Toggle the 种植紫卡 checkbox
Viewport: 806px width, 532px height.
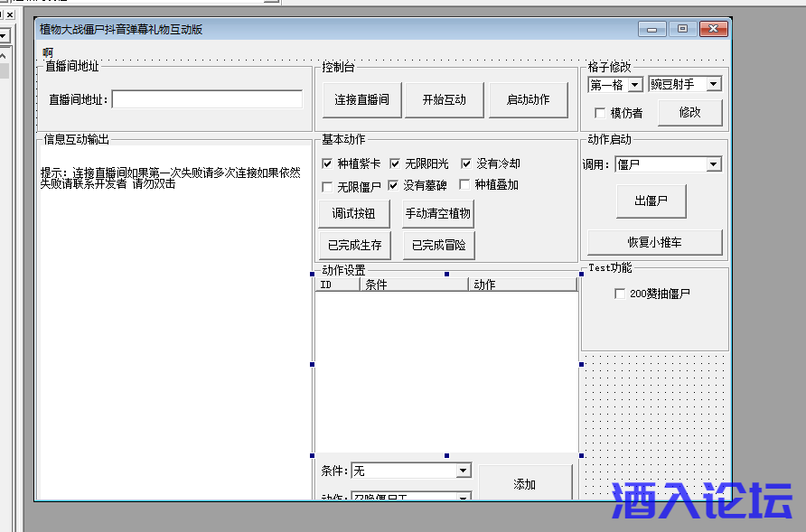[327, 164]
